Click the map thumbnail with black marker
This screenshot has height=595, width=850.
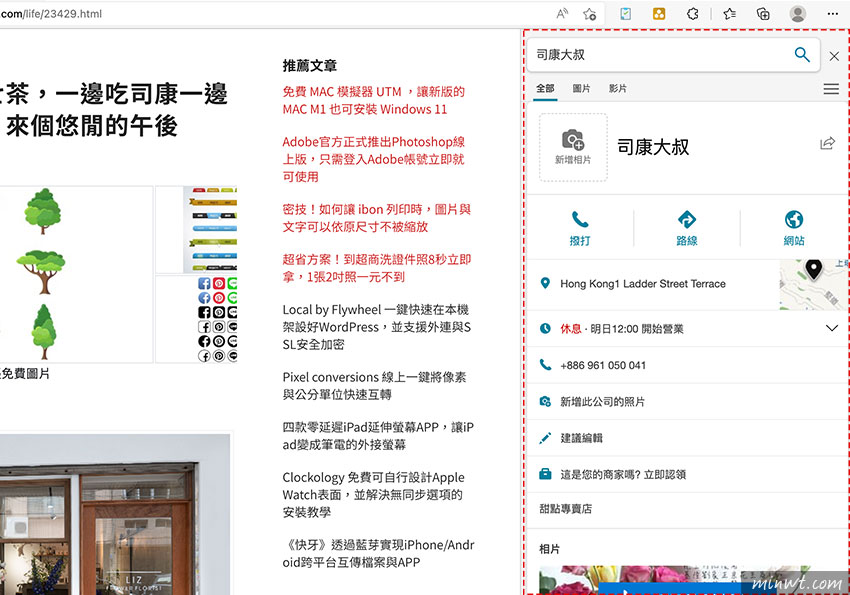[814, 284]
